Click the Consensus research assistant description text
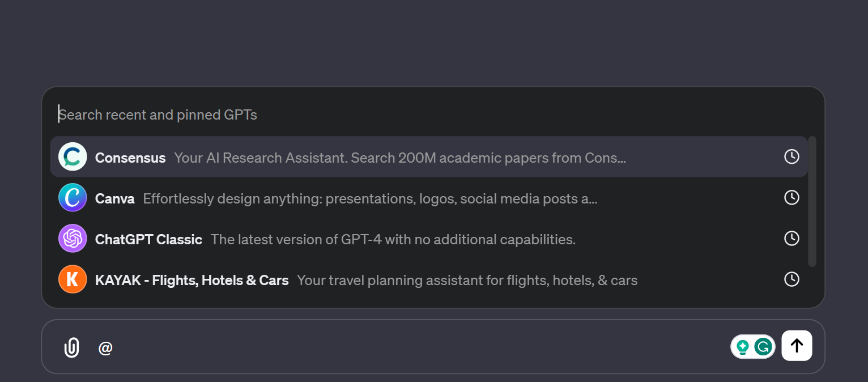Image resolution: width=868 pixels, height=382 pixels. 400,158
